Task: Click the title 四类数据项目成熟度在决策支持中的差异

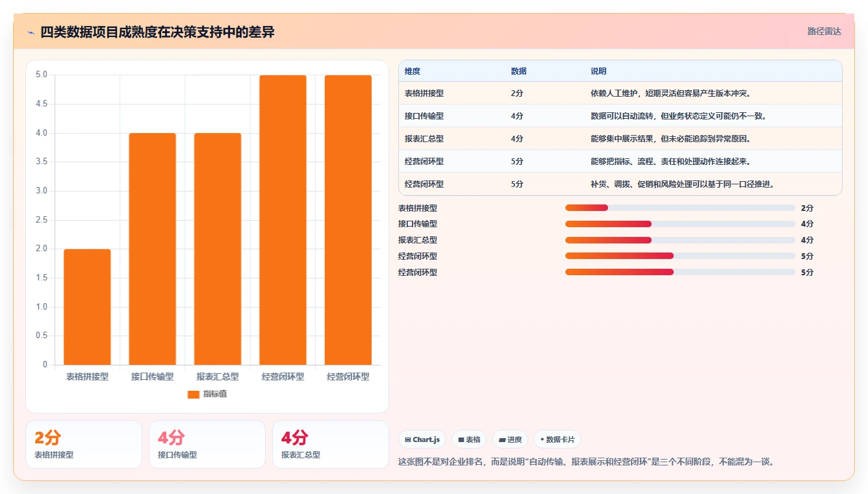Action: coord(157,32)
